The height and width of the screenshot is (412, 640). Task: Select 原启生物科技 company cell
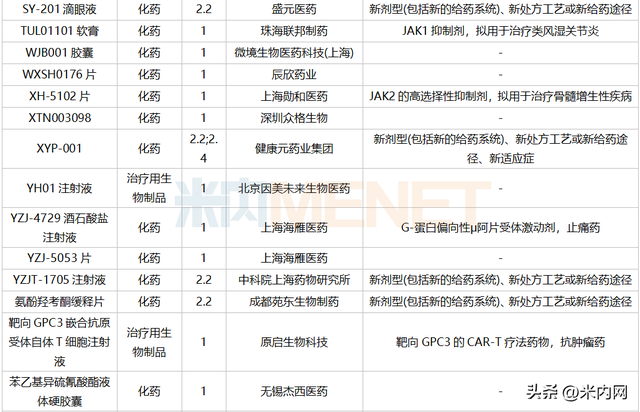[x=294, y=342]
